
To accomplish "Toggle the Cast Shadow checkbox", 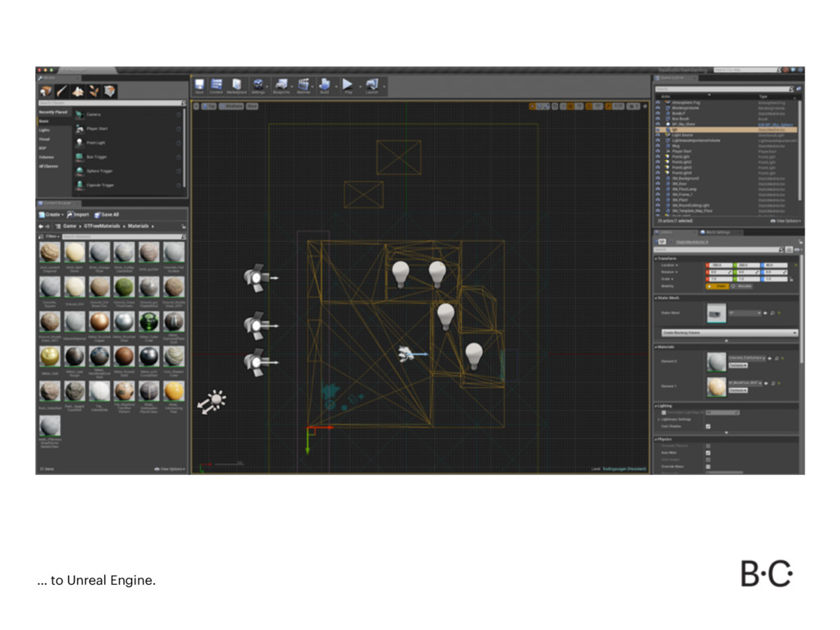I will tap(708, 427).
